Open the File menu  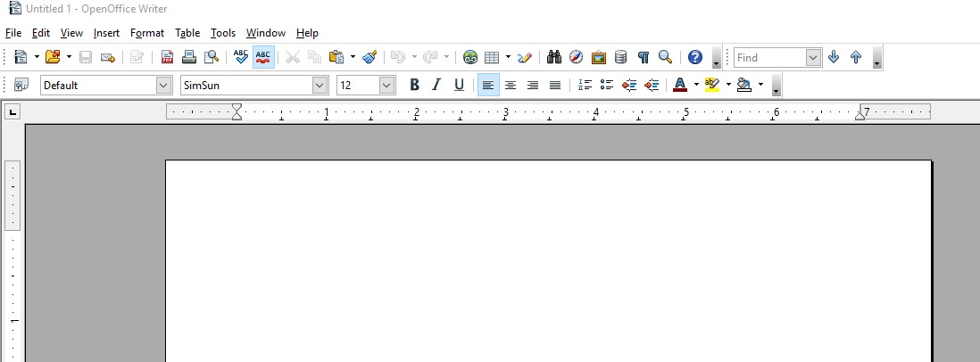tap(13, 33)
